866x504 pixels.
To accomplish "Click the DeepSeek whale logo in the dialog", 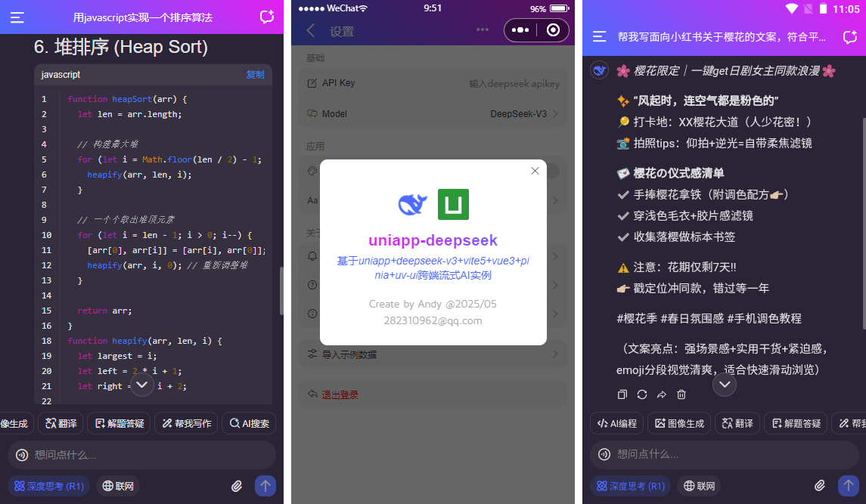I will click(x=412, y=204).
